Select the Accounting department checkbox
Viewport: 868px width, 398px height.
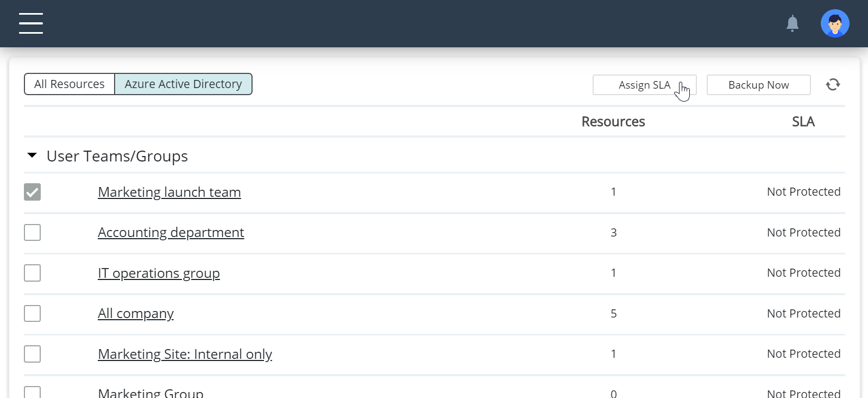(33, 233)
